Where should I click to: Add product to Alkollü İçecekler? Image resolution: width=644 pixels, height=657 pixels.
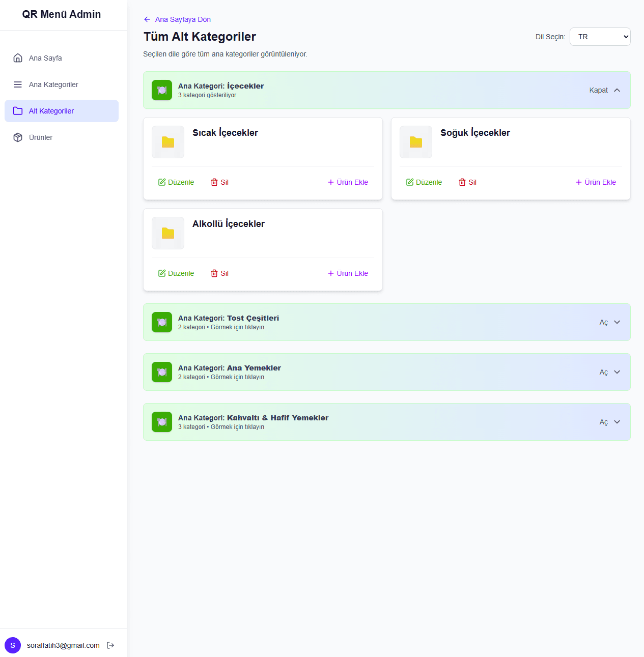click(x=348, y=273)
